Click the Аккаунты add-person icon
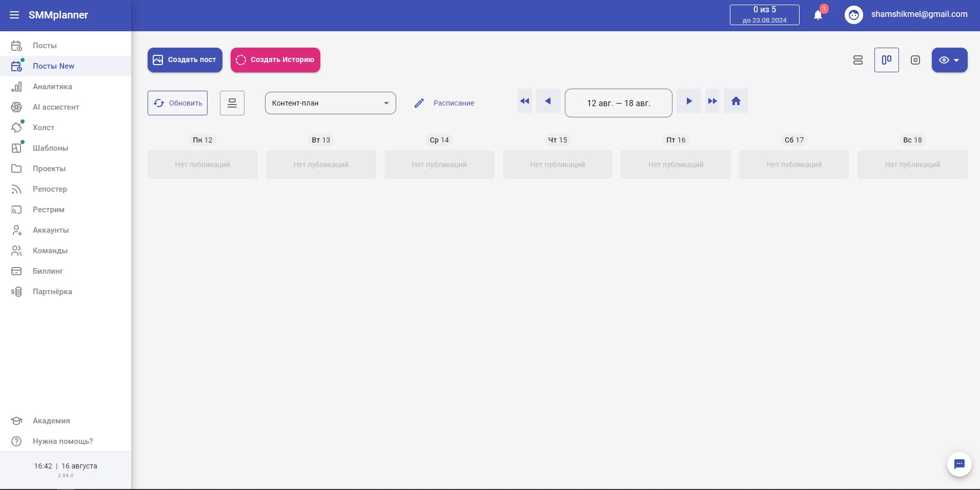 pyautogui.click(x=16, y=230)
